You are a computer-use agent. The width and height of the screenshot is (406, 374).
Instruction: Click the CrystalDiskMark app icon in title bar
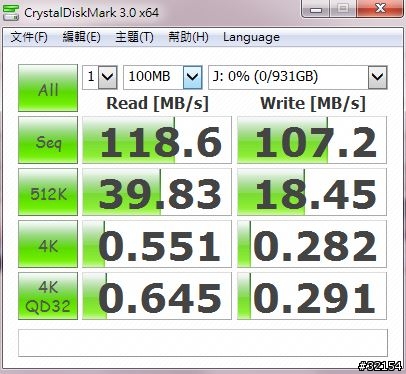point(10,13)
